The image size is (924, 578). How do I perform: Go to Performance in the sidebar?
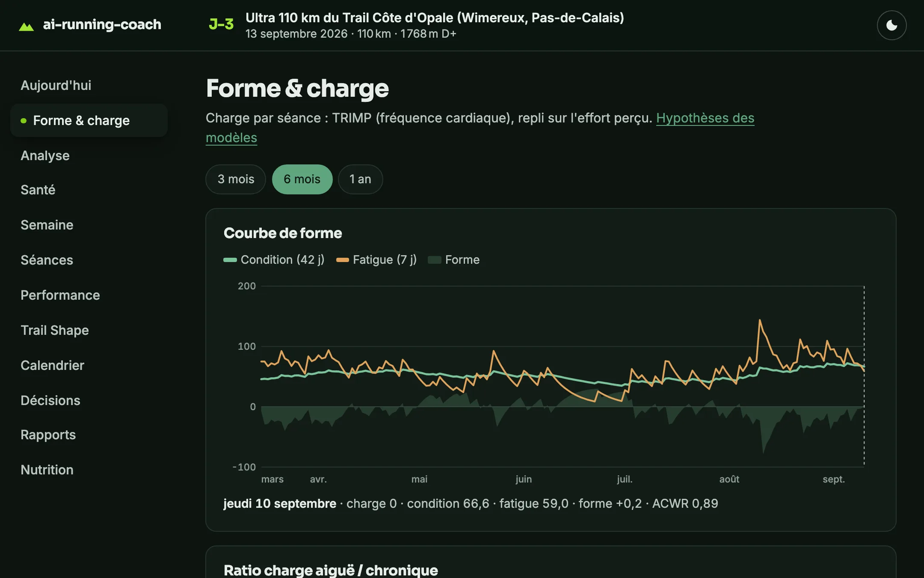tap(60, 295)
